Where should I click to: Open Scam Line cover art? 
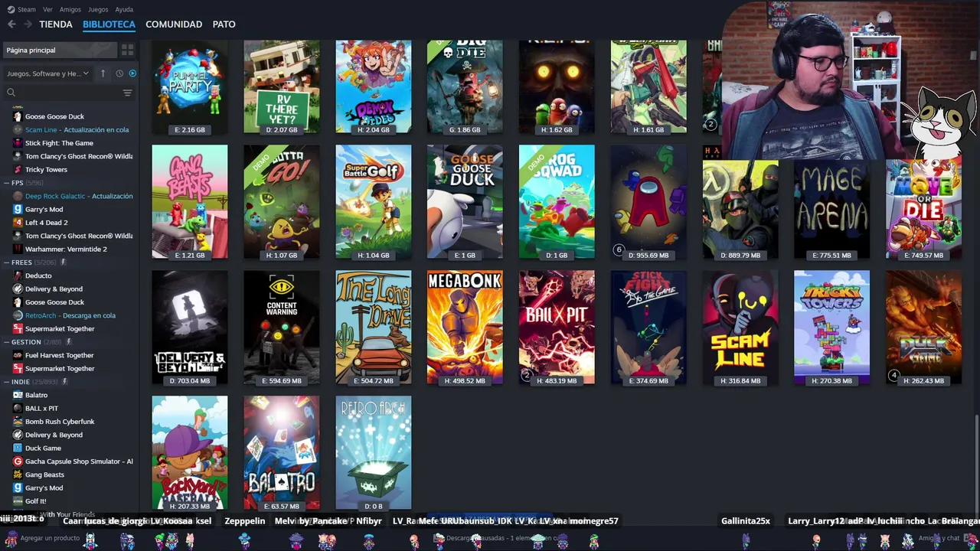pos(740,327)
